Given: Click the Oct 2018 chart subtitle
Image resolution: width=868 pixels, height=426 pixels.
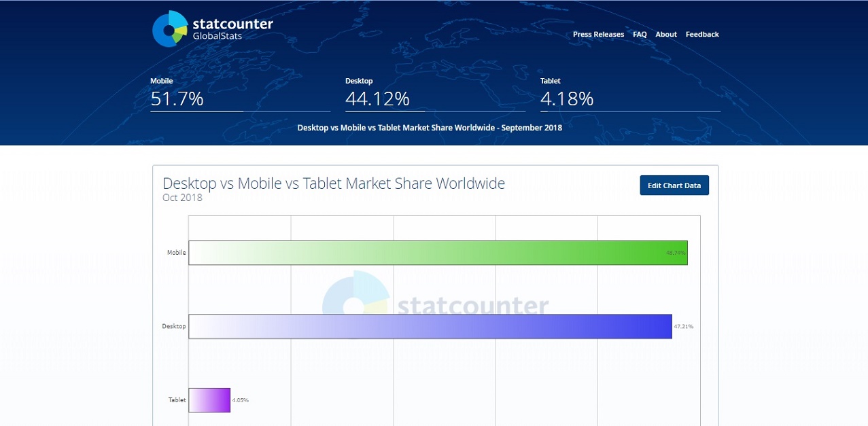Looking at the screenshot, I should click(x=182, y=198).
